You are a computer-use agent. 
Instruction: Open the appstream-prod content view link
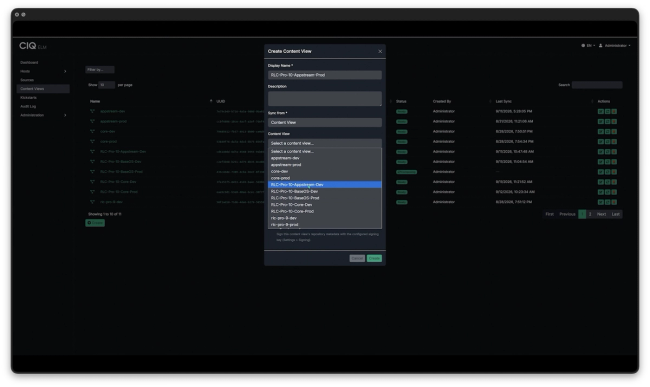[113, 121]
